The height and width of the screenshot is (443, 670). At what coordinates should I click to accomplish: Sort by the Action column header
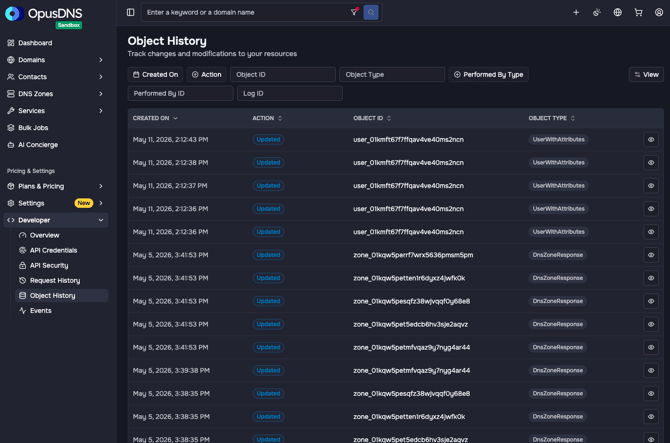267,118
